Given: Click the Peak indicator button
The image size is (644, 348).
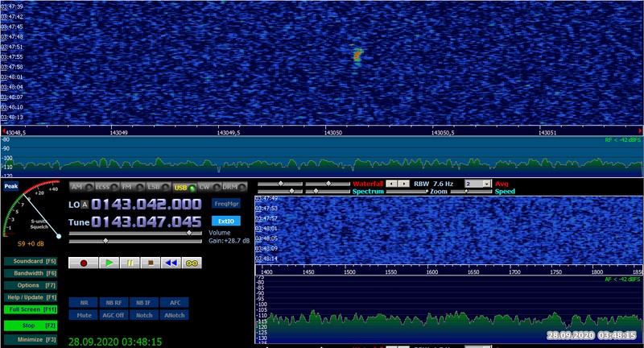Looking at the screenshot, I should tap(10, 186).
